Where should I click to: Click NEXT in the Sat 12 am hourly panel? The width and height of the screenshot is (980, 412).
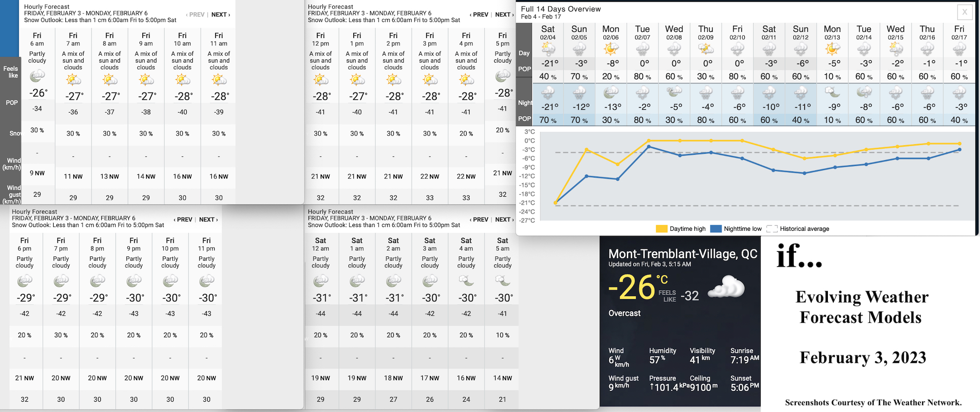pyautogui.click(x=504, y=220)
